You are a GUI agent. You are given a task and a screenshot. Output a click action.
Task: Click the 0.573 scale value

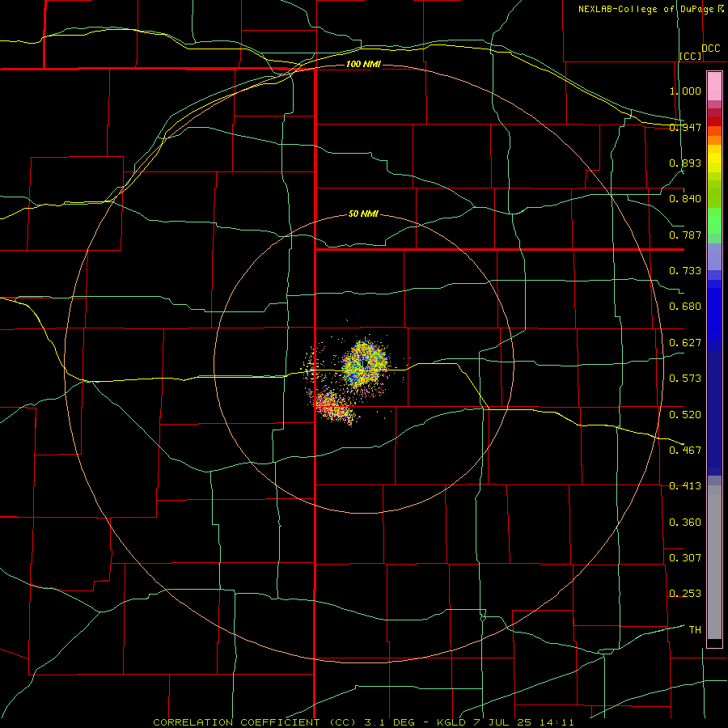pos(685,379)
